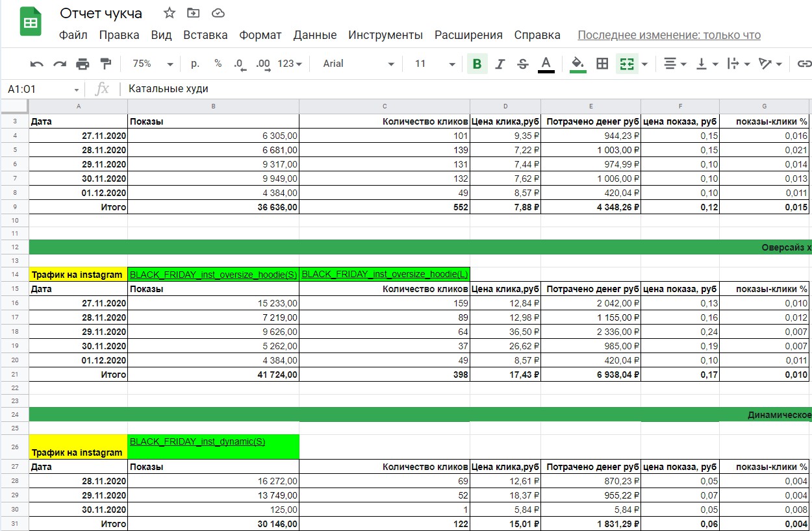Click the Последнее изменение: только что link
The image size is (812, 531).
[668, 35]
